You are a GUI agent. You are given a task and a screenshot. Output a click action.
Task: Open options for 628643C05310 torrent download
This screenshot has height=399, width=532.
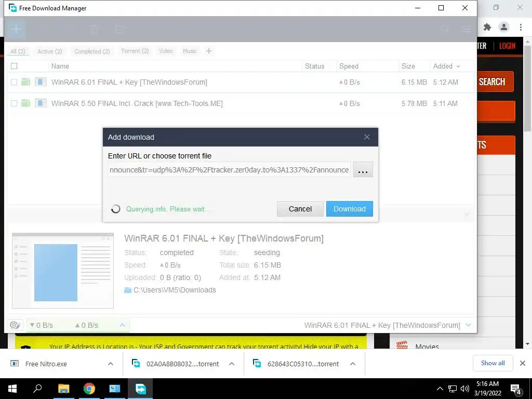pos(353,364)
